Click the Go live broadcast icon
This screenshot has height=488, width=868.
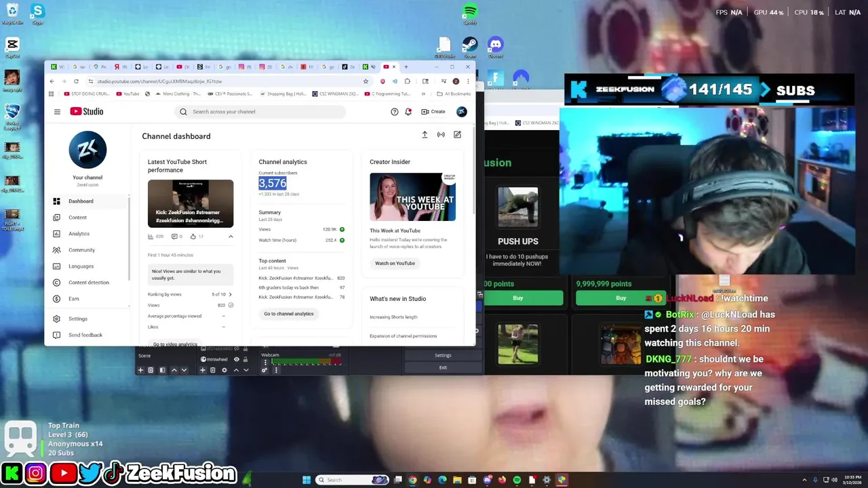[x=441, y=135]
